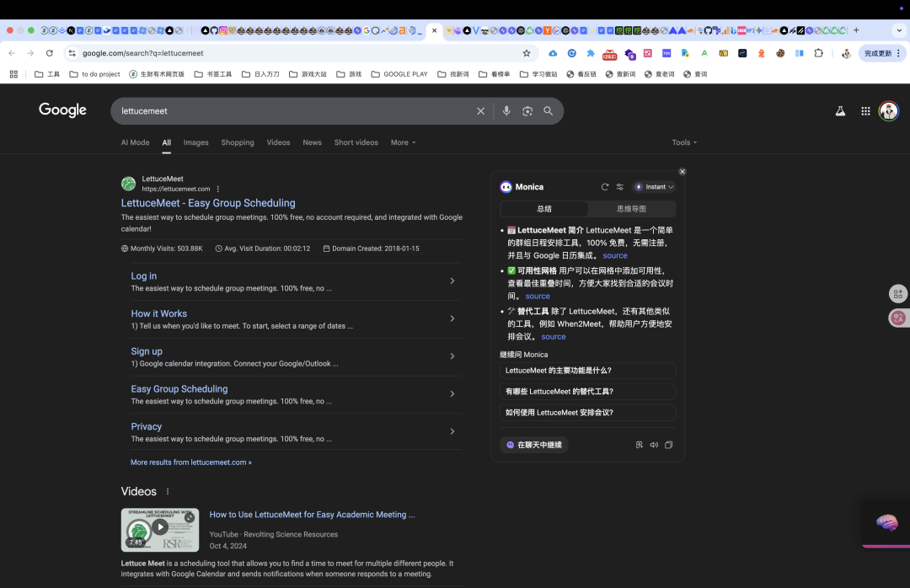Open Search Labs flask icon
This screenshot has height=588, width=910.
(840, 111)
